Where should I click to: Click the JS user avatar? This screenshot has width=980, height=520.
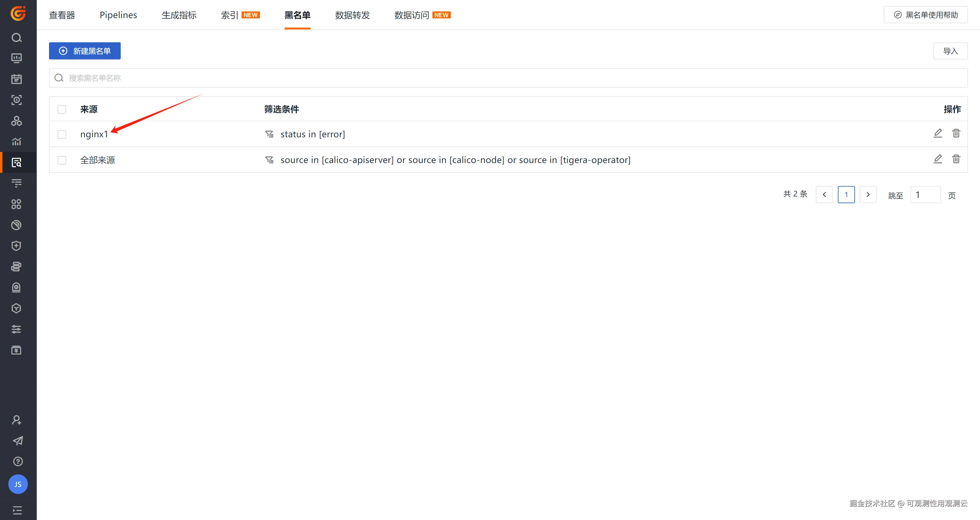[18, 484]
